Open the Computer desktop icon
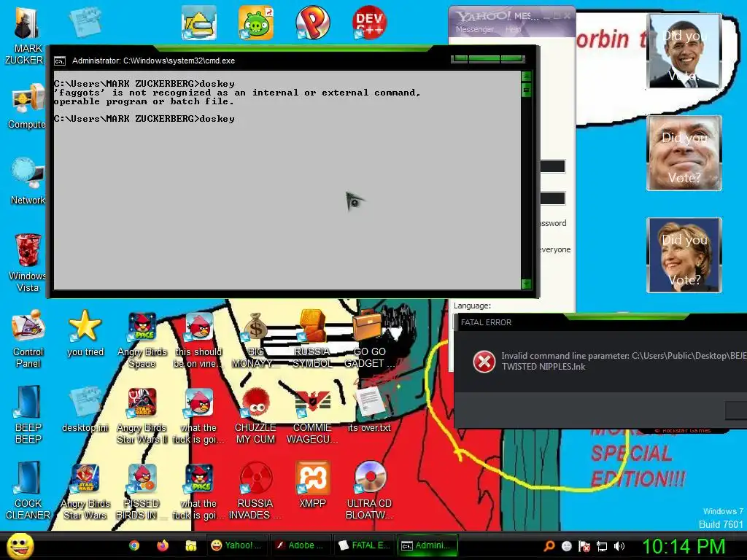This screenshot has height=560, width=747. click(28, 106)
